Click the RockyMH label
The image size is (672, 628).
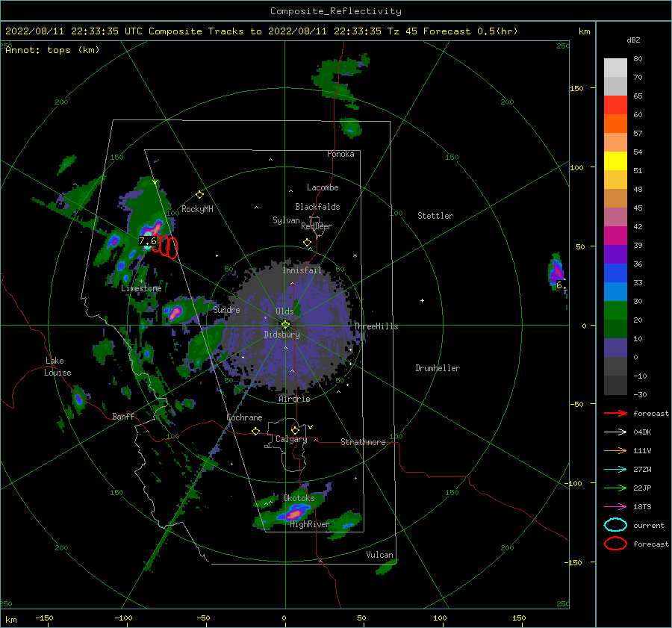click(197, 209)
